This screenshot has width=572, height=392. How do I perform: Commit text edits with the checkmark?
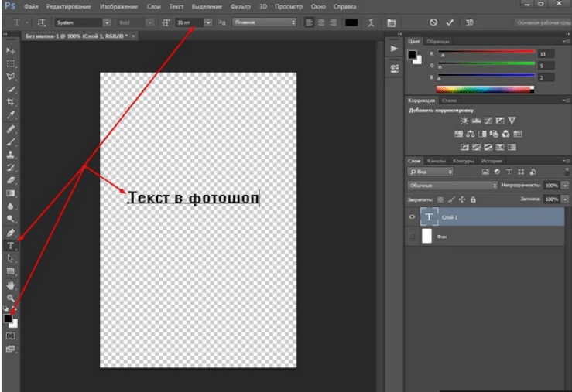tap(450, 22)
